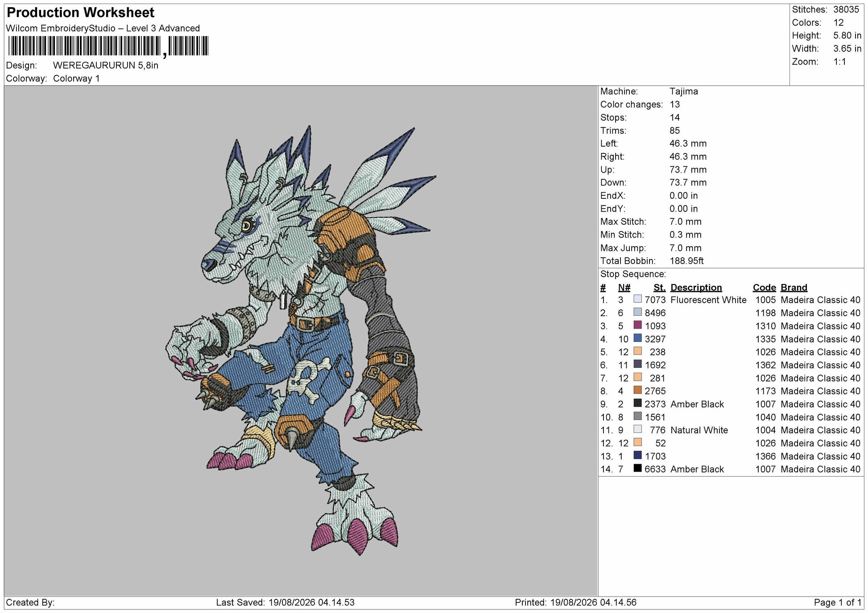This screenshot has height=613, width=868.
Task: Click the Up value 73.7 mm
Action: (688, 169)
